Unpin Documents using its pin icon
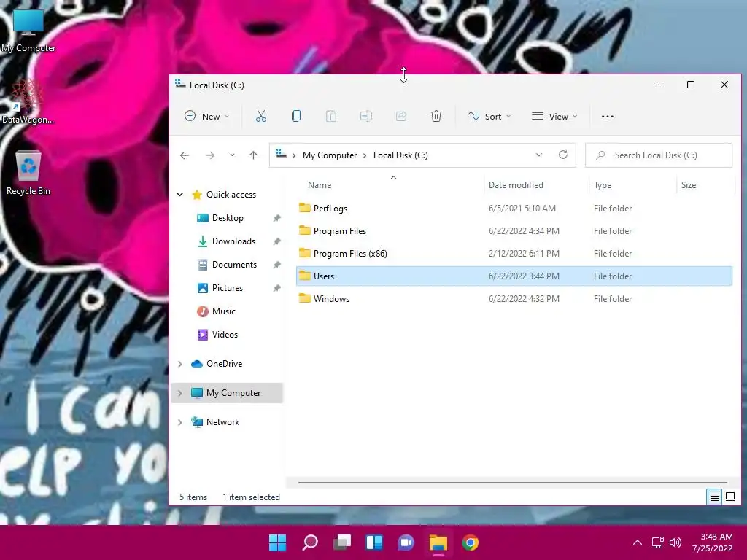Viewport: 747px width, 560px height. click(276, 265)
